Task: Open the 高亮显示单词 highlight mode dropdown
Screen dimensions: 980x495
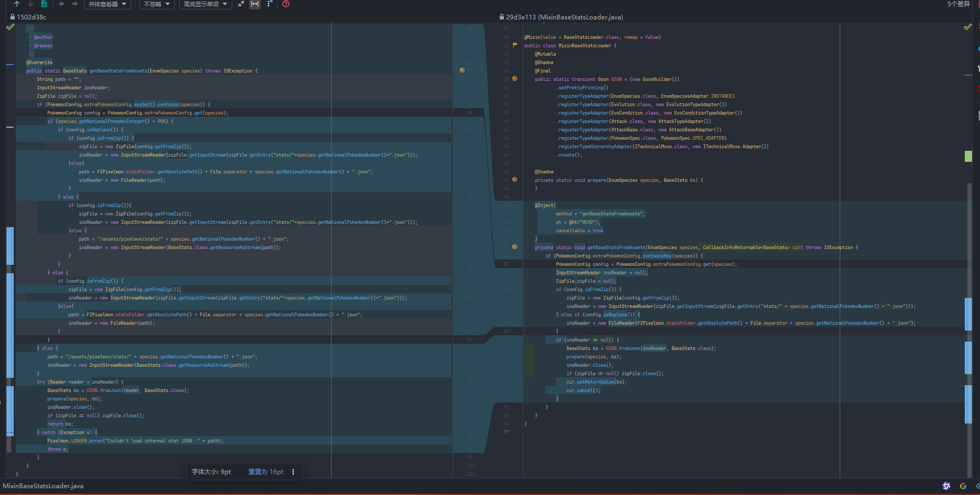Action: (x=205, y=4)
